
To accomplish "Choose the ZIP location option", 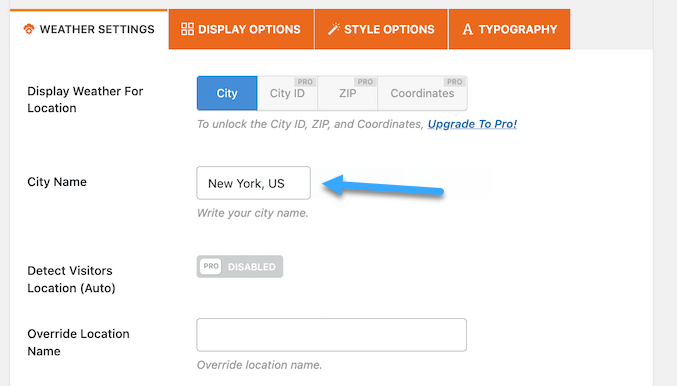I will 348,93.
